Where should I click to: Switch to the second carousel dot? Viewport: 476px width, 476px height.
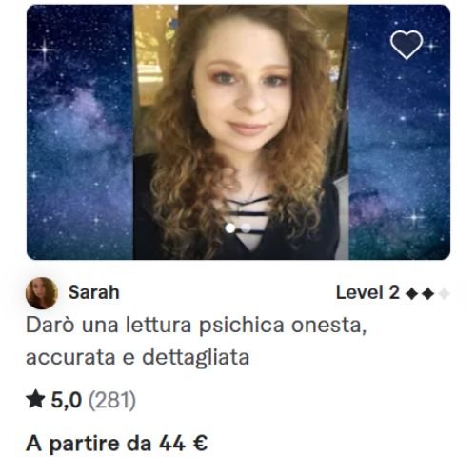[x=247, y=228]
